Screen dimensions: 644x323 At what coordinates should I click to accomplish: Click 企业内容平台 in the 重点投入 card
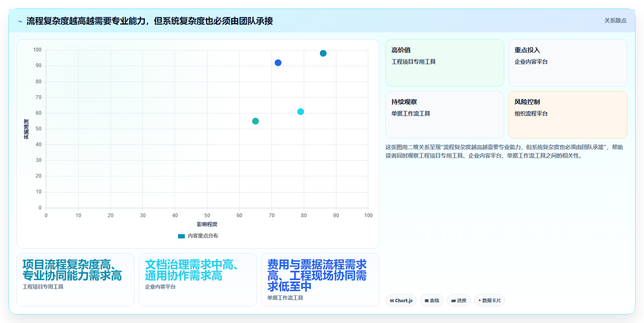531,62
